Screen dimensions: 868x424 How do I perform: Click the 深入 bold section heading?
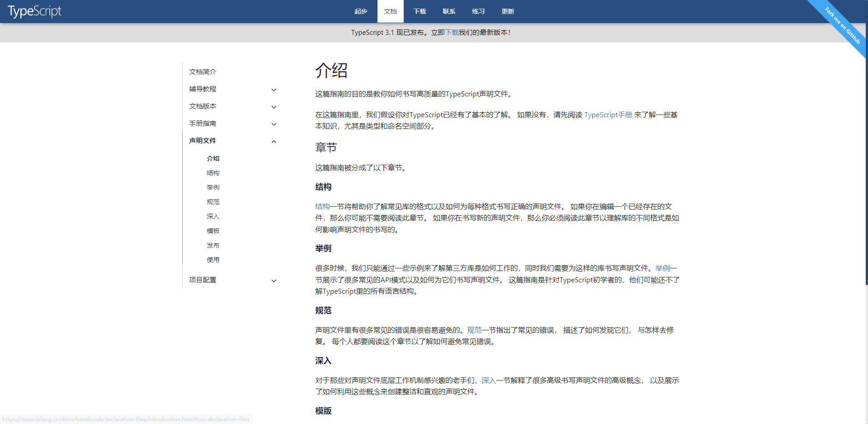click(323, 361)
